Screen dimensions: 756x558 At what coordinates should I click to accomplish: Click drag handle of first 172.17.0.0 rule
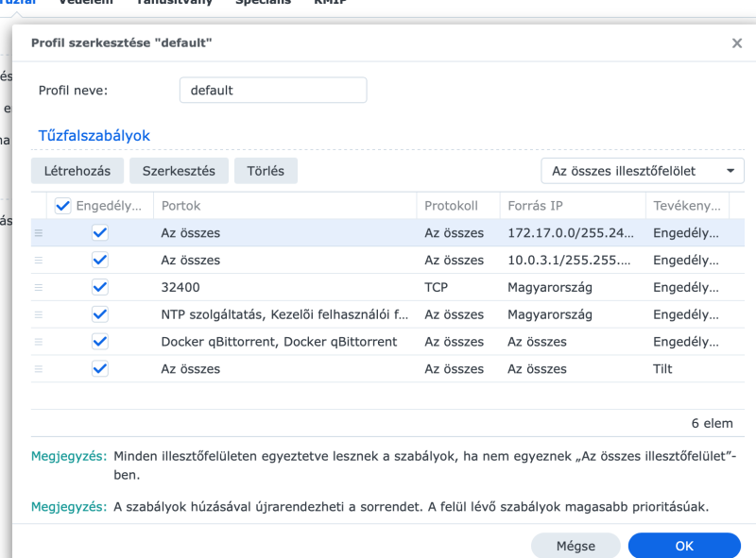[x=39, y=233]
